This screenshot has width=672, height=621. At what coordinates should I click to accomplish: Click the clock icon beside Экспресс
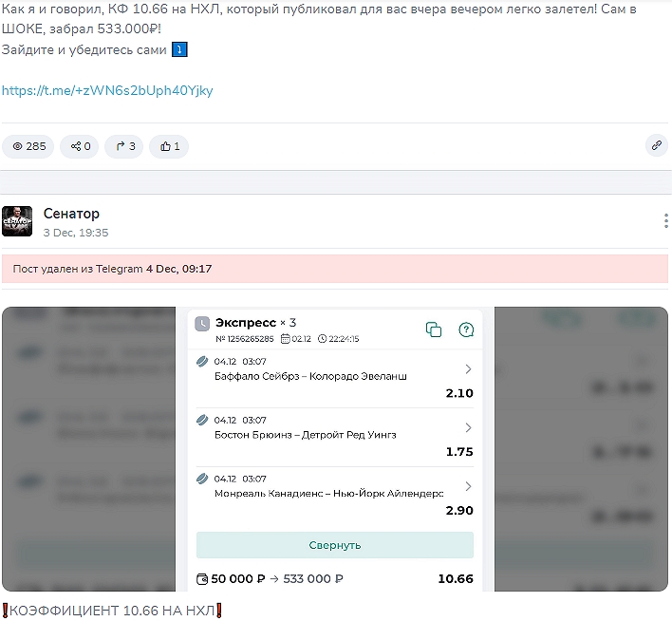(202, 324)
